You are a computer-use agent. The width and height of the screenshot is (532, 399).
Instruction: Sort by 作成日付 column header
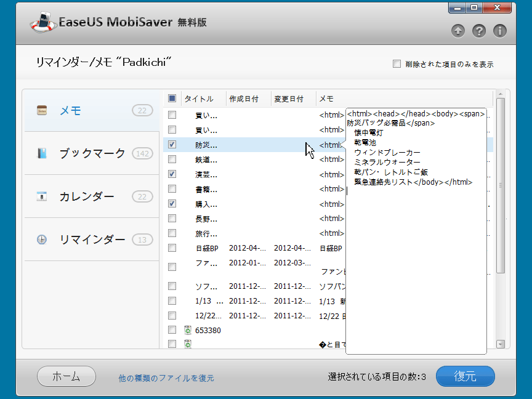pos(248,99)
